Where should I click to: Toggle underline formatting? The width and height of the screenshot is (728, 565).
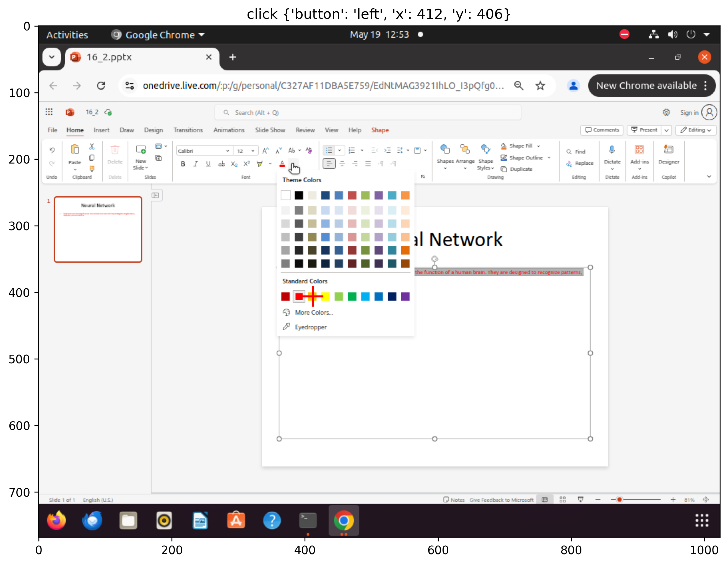208,164
